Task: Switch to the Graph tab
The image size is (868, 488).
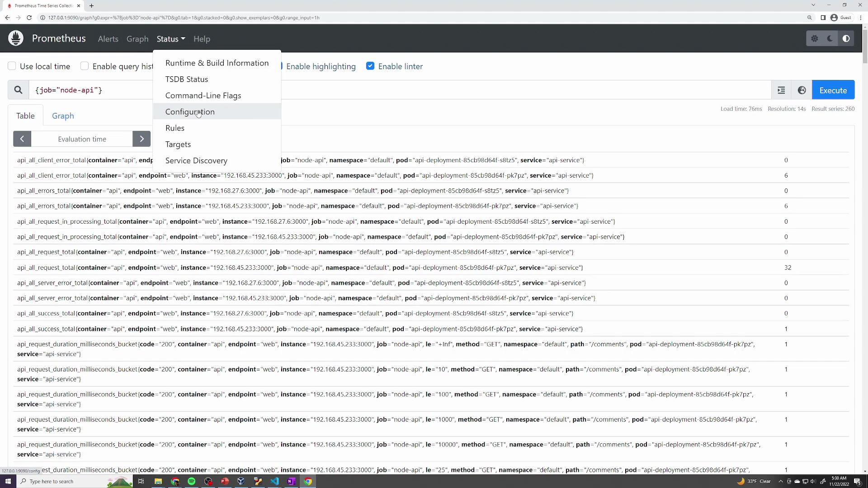Action: (x=63, y=116)
